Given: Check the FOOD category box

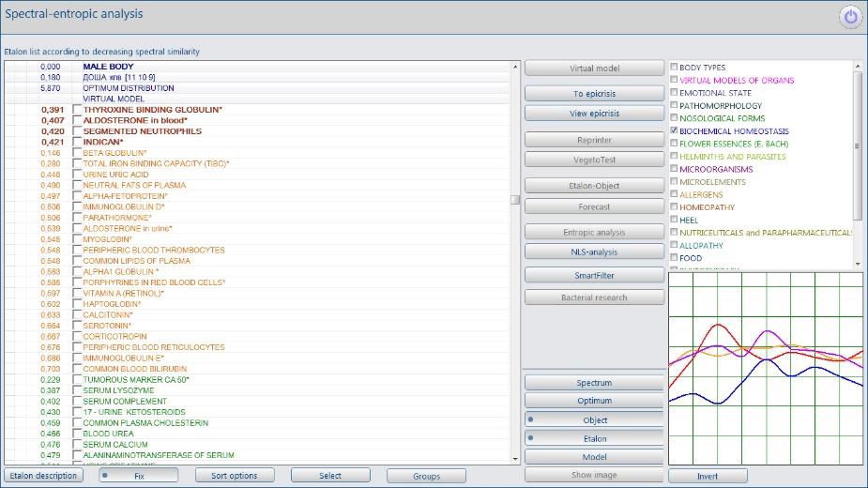Looking at the screenshot, I should [674, 257].
